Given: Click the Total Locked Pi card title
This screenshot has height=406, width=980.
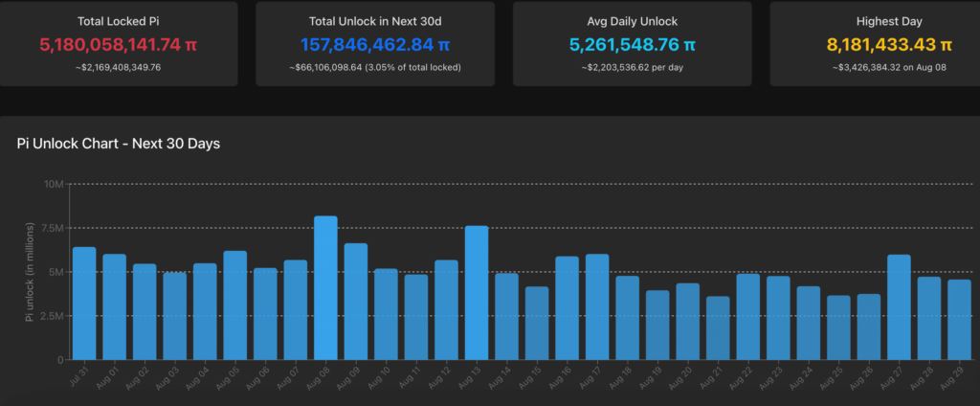Looking at the screenshot, I should pyautogui.click(x=118, y=20).
